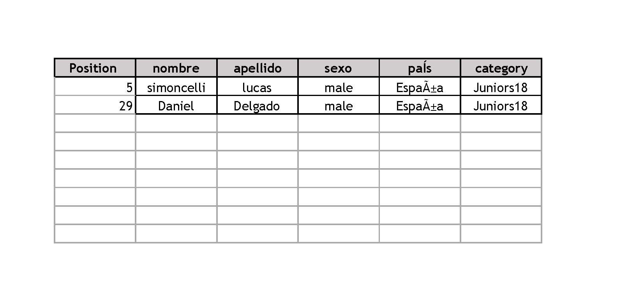Screen dimensions: 644x286
Task: Select the sexo column header
Action: tap(339, 68)
